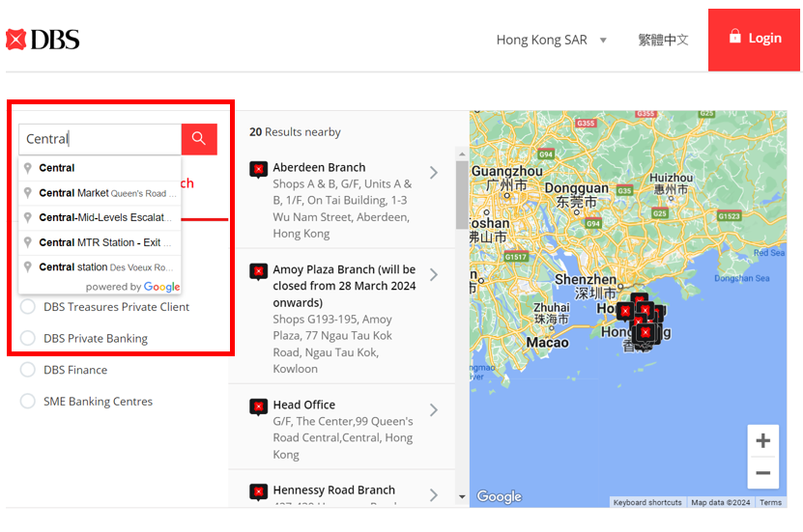Select DBS Treasures Private Client option

27,307
